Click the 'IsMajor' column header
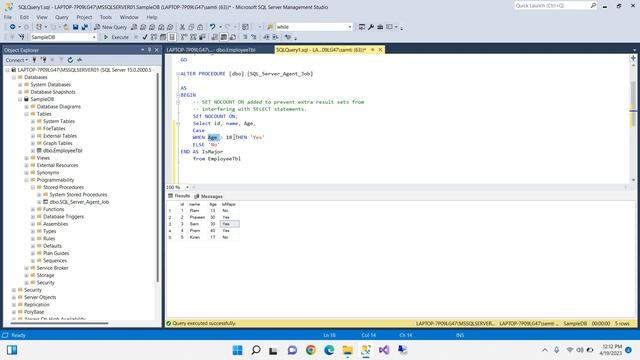The width and height of the screenshot is (640, 360). click(229, 204)
